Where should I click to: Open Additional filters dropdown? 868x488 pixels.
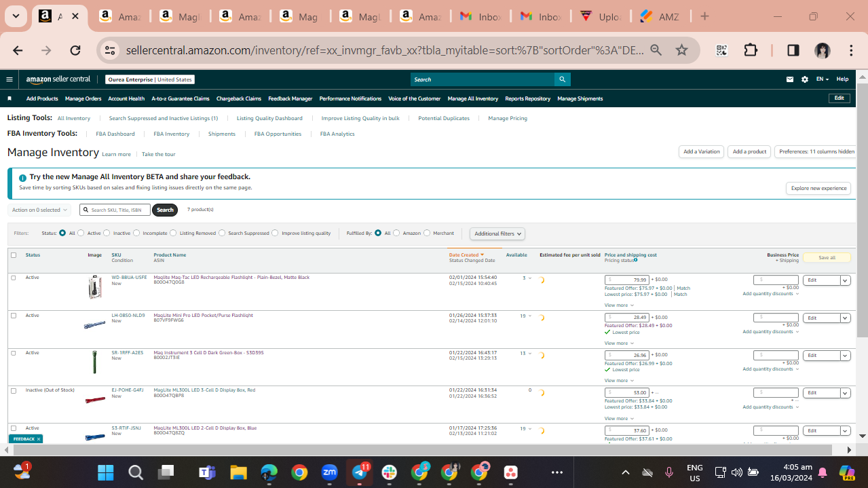click(497, 233)
